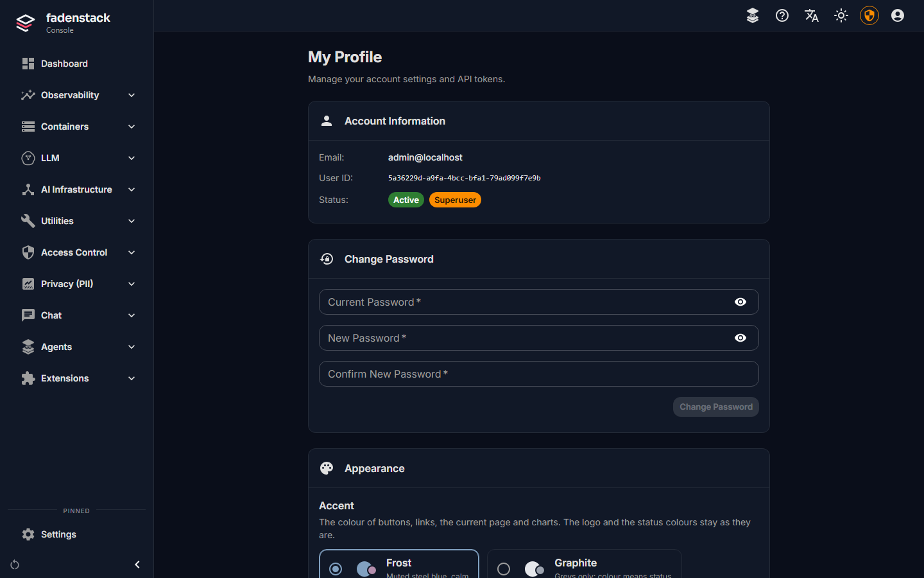Viewport: 924px width, 578px height.
Task: Show the New Password text using eye icon
Action: click(x=740, y=338)
